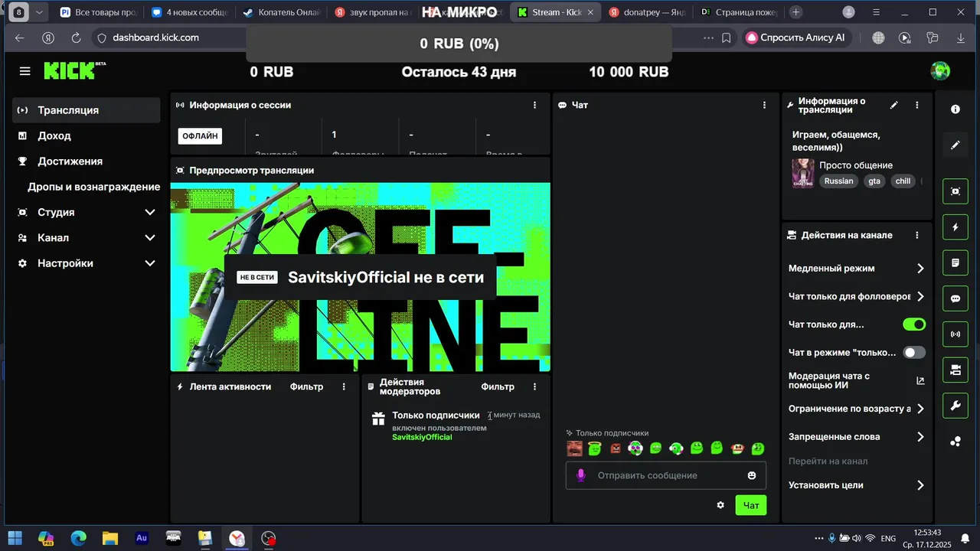Open Фильтр in Лента активности panel

[306, 386]
